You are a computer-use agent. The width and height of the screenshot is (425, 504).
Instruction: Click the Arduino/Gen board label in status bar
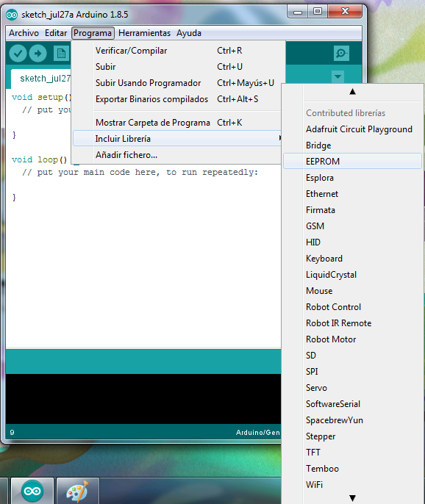pyautogui.click(x=257, y=432)
